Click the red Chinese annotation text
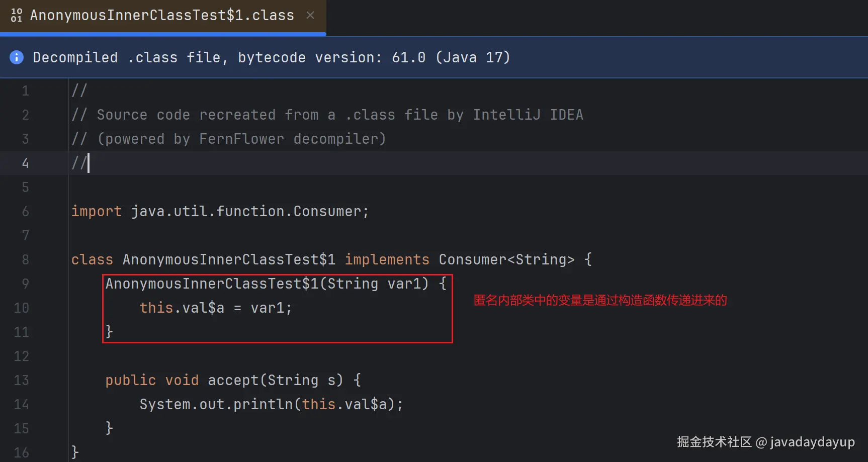Image resolution: width=868 pixels, height=462 pixels. click(600, 300)
